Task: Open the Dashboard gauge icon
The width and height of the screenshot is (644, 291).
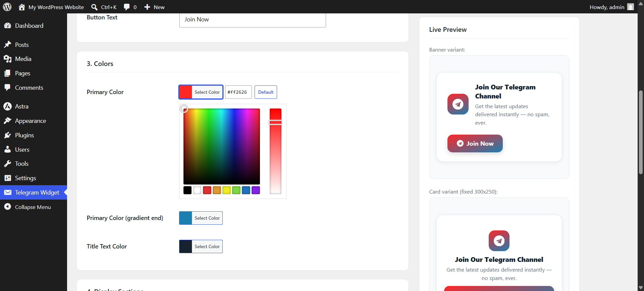Action: [x=8, y=26]
